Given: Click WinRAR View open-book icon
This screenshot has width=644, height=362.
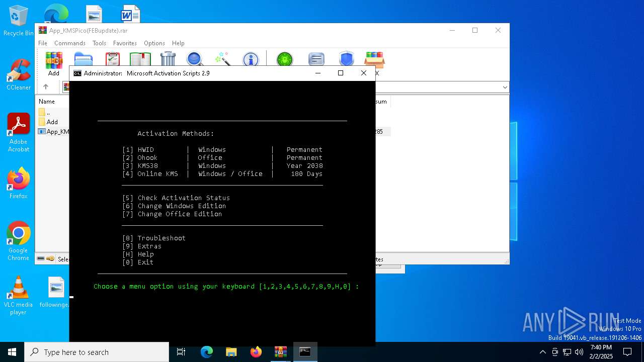Looking at the screenshot, I should (x=140, y=59).
